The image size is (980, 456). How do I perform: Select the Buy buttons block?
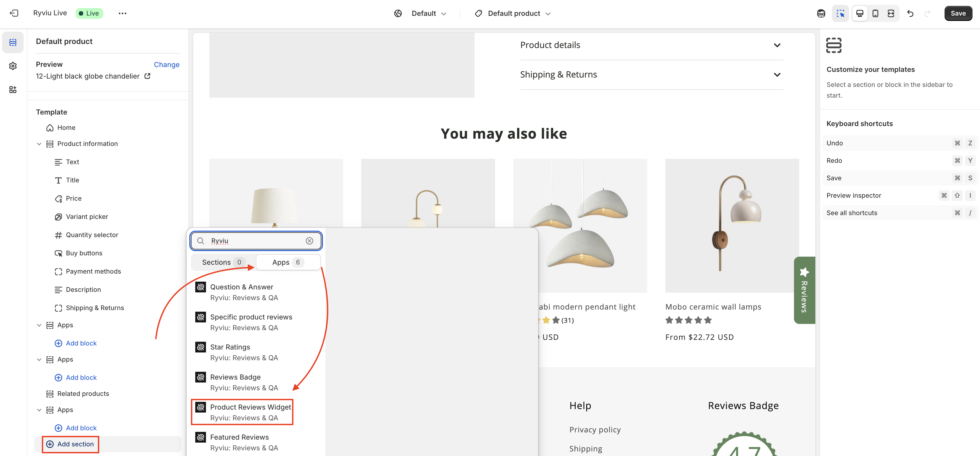click(84, 253)
